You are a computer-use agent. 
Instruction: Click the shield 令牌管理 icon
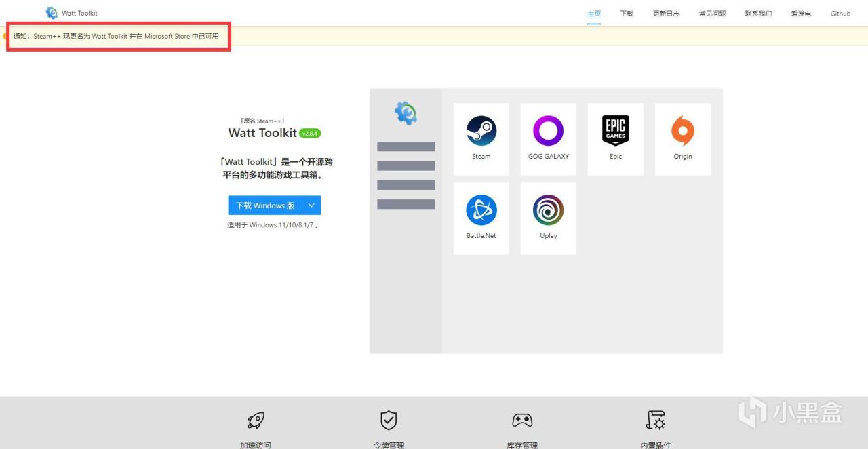[389, 421]
